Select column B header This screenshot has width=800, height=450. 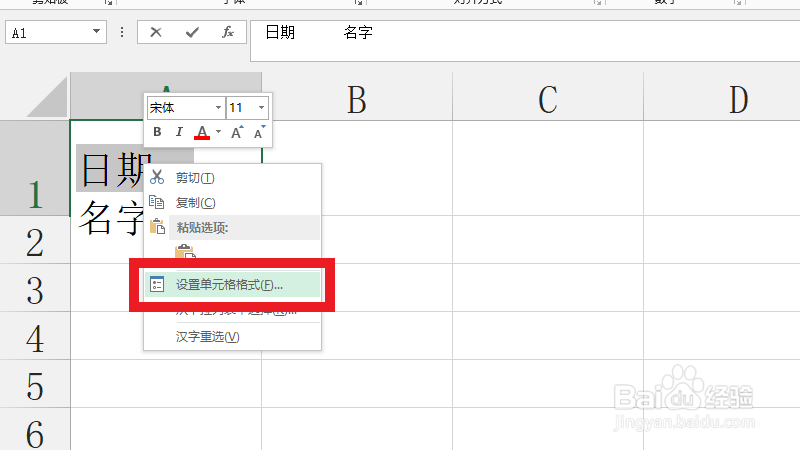pos(357,97)
